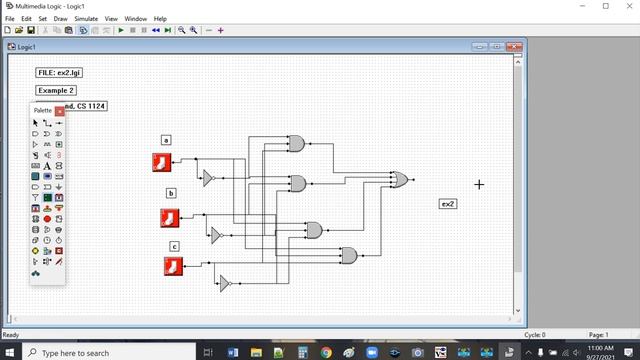Zoom in with the magnifier plus icon

(193, 30)
